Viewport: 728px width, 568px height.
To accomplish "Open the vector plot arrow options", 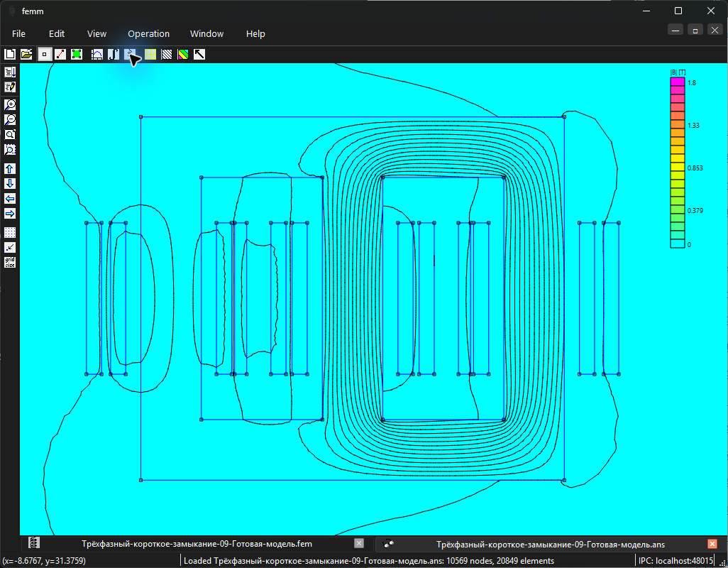I will tap(199, 55).
